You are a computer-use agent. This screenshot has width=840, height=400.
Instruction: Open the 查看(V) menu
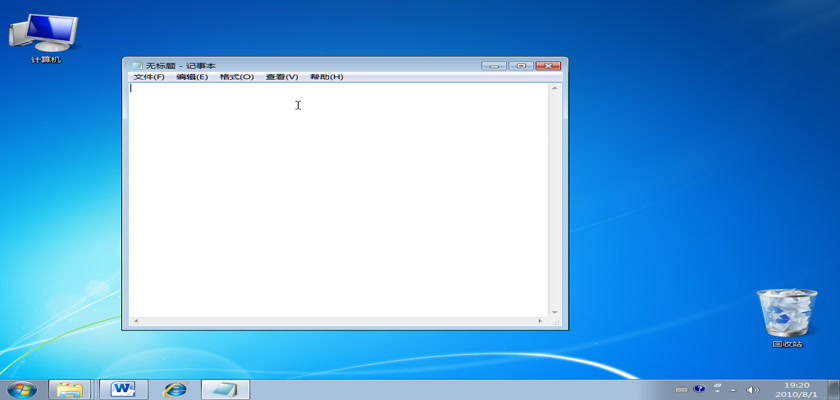pyautogui.click(x=282, y=77)
